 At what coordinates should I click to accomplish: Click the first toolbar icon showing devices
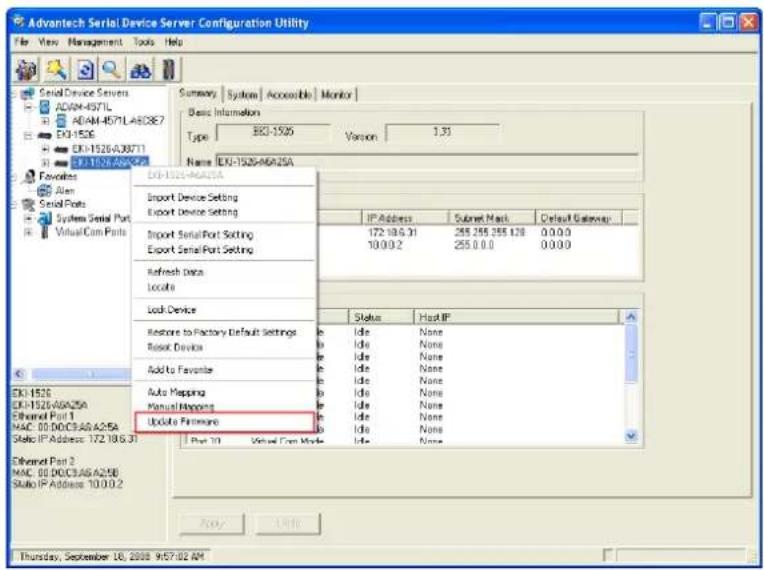pos(26,69)
